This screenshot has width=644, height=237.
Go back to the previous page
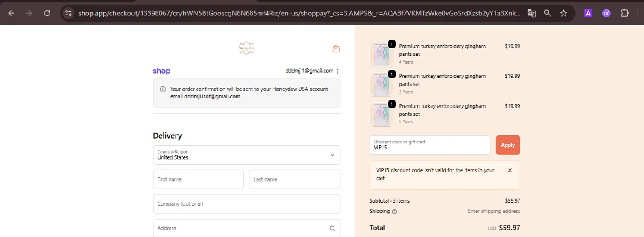(11, 13)
